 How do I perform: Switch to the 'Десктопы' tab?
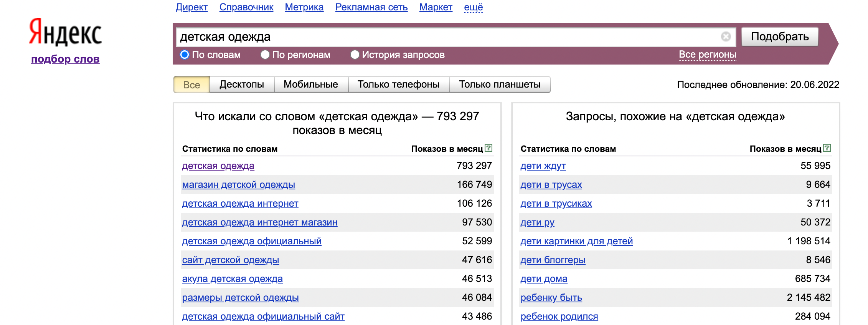coord(242,85)
